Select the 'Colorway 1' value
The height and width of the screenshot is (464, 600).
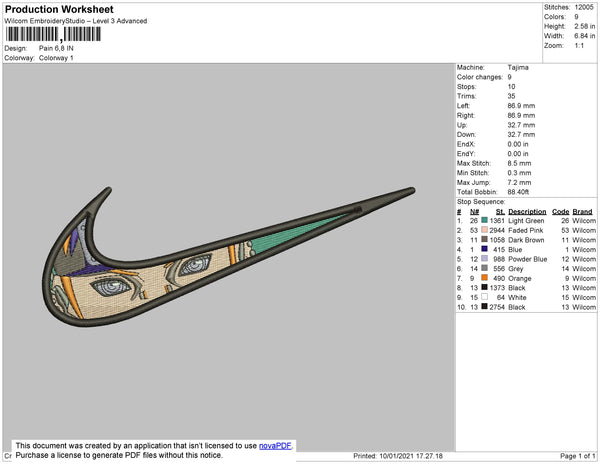pos(56,58)
